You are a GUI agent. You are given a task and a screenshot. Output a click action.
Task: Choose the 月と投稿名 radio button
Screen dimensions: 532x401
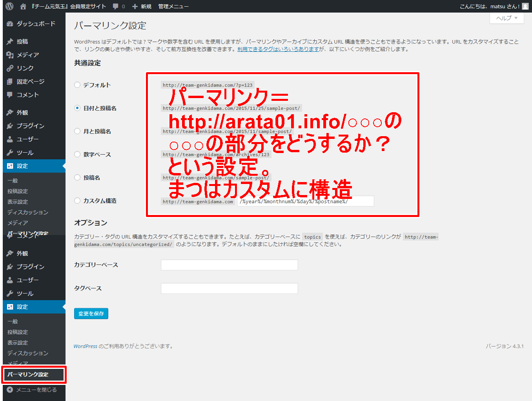[77, 131]
